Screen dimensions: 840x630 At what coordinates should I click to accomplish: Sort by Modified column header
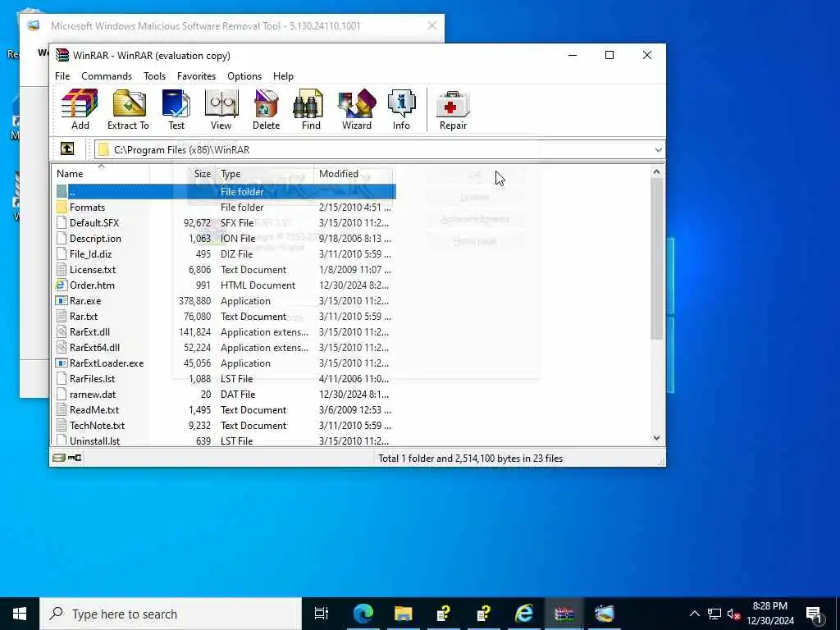(x=354, y=174)
